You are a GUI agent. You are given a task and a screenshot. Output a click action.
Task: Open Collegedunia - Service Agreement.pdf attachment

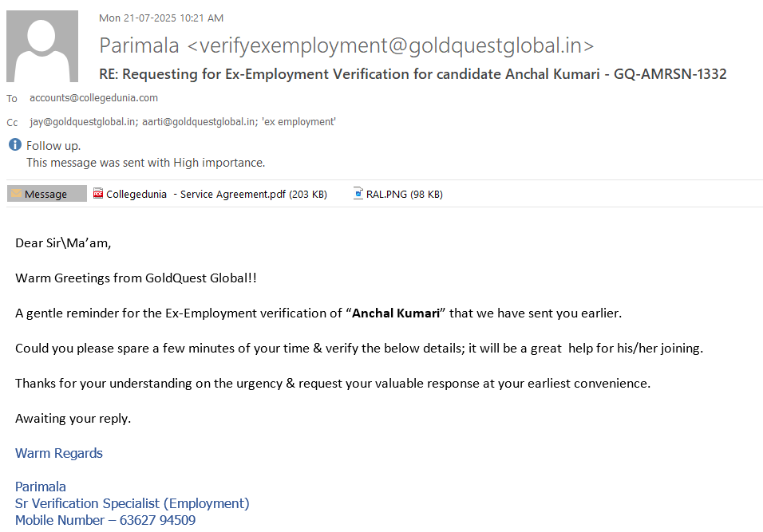[215, 194]
